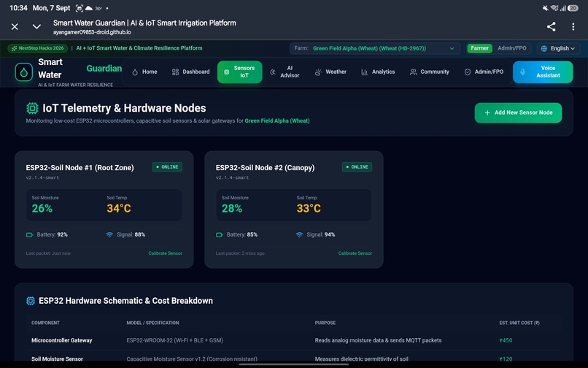Viewport: 588px width, 368px height.
Task: Click the battery icon on Node #1
Action: click(30, 235)
